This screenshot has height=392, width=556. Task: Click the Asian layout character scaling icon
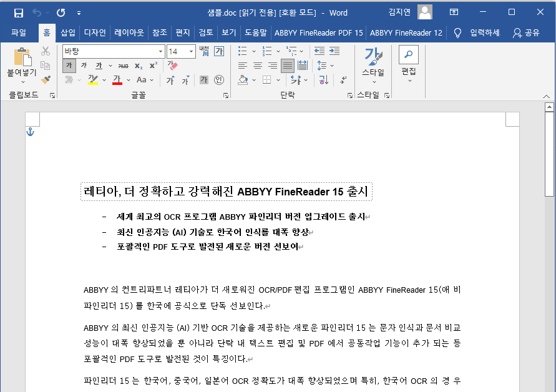point(296,80)
